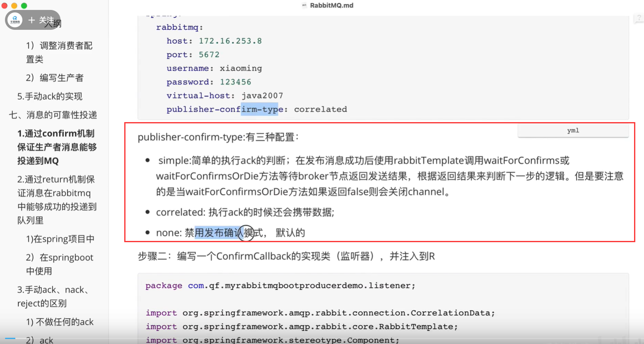Viewport: 644px width, 344px height.
Task: Click the RabbitMQ.md file icon in title bar
Action: pos(304,5)
